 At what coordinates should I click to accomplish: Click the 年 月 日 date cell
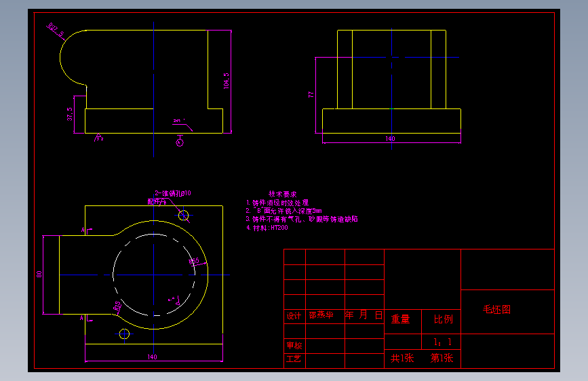point(364,315)
